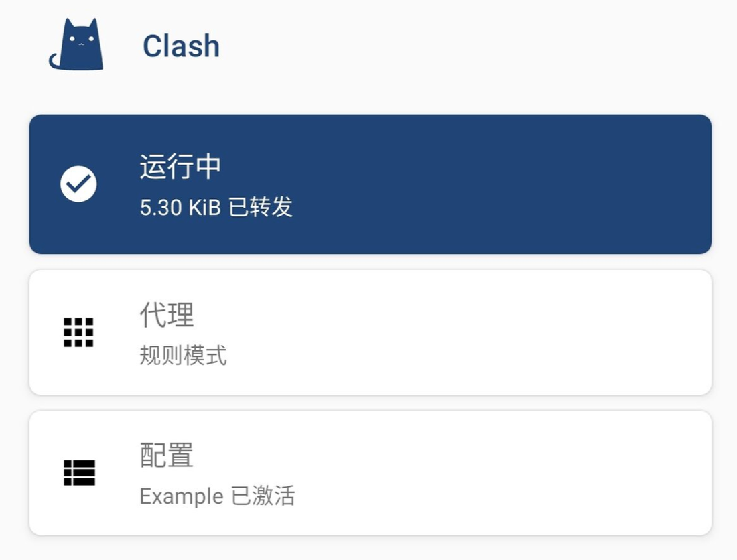Image resolution: width=737 pixels, height=560 pixels.
Task: Click the 5.30 KiB traffic value
Action: (x=161, y=208)
